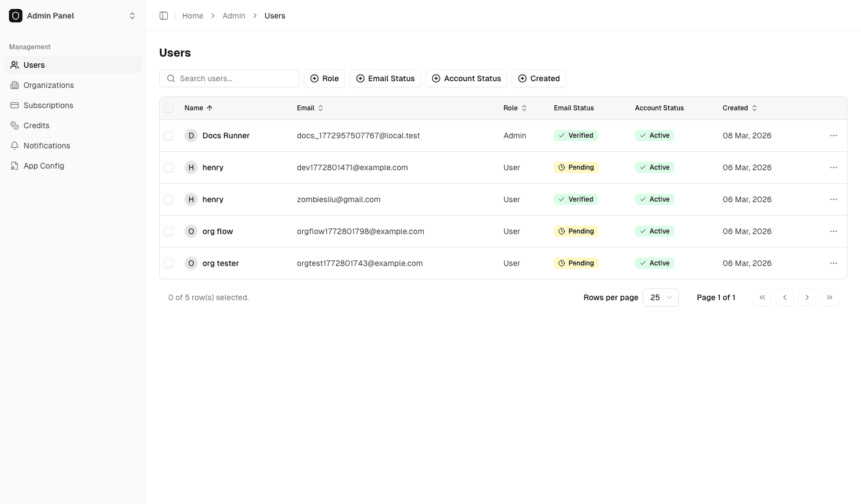Navigate to Home in the breadcrumb
The image size is (861, 504).
click(193, 16)
